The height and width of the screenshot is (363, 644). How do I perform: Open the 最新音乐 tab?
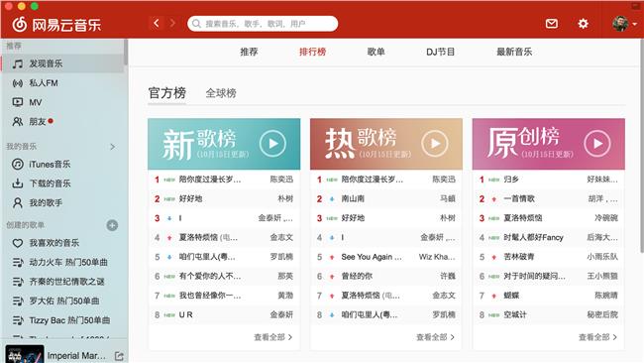click(514, 52)
